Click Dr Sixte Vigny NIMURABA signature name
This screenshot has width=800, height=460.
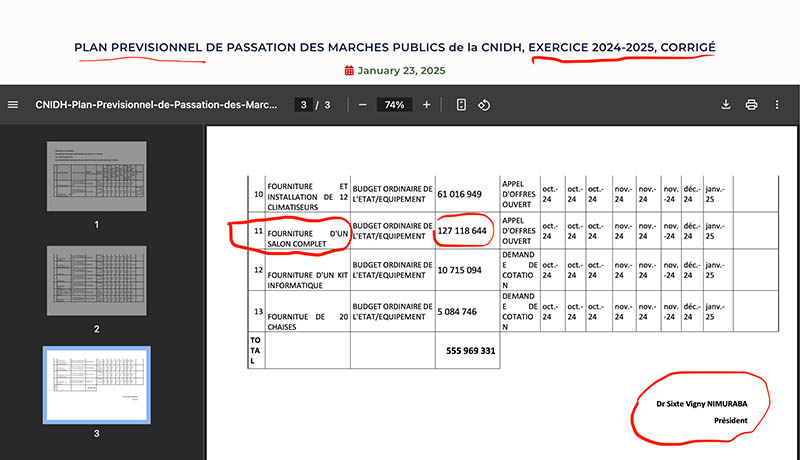point(702,404)
